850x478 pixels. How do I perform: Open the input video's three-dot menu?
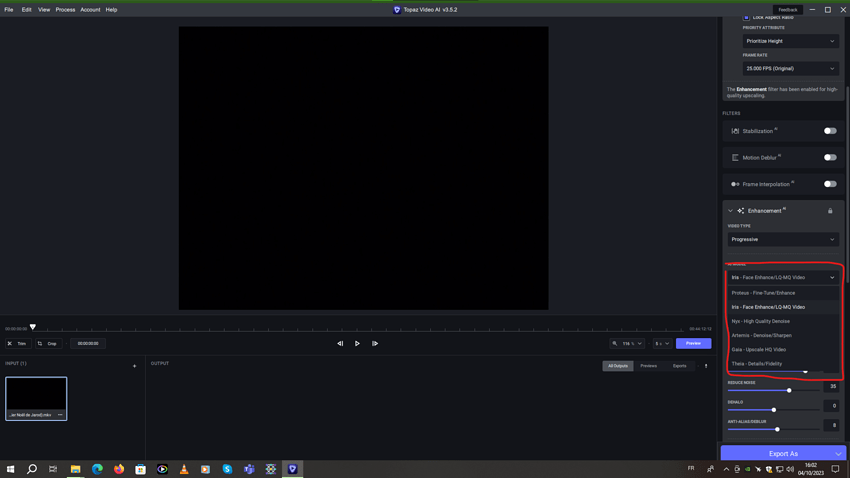tap(60, 415)
